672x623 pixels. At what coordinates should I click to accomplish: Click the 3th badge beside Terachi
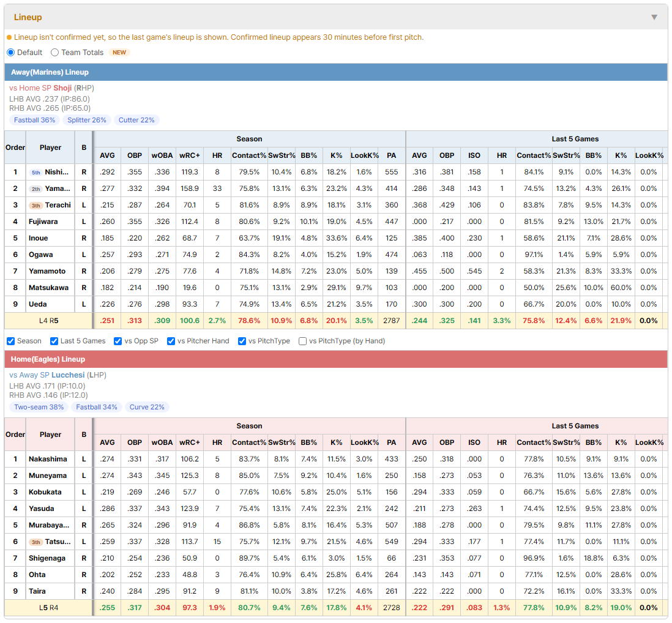tap(36, 205)
